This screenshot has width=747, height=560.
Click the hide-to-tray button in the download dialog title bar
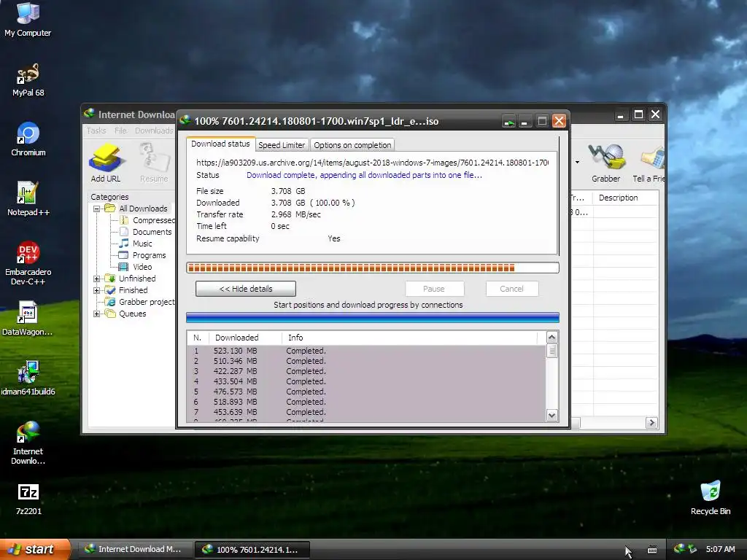[508, 121]
